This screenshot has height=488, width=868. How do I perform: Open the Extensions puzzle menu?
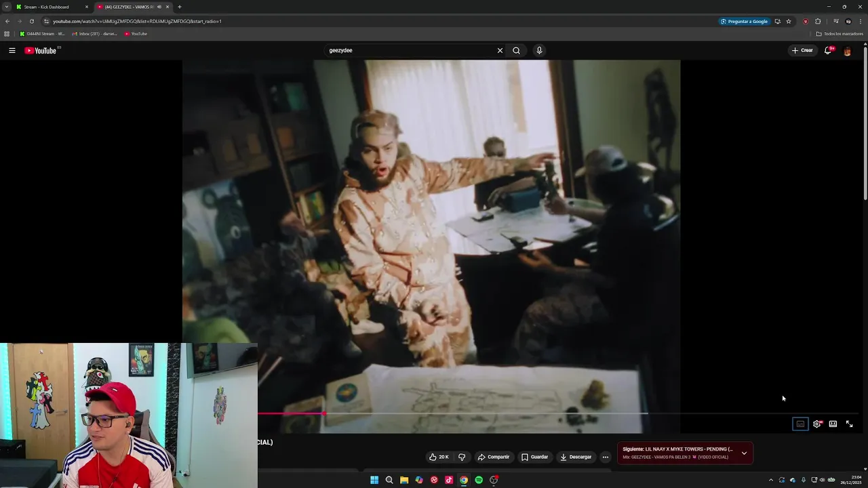pyautogui.click(x=818, y=21)
